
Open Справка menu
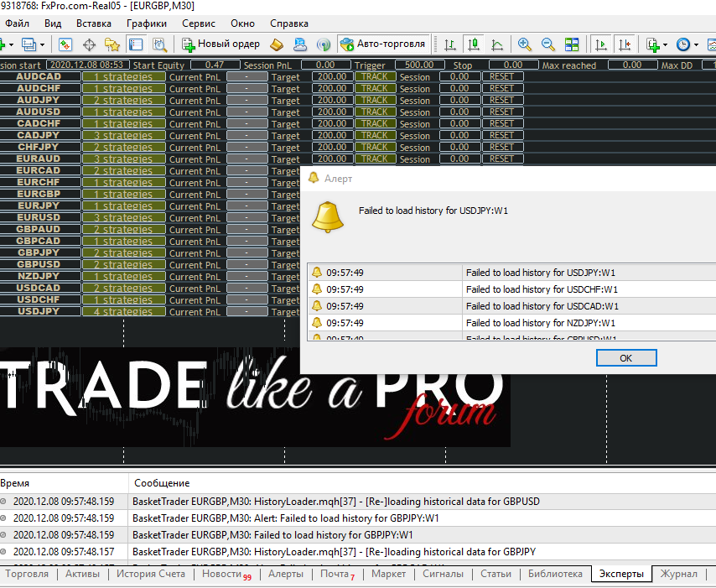(289, 23)
